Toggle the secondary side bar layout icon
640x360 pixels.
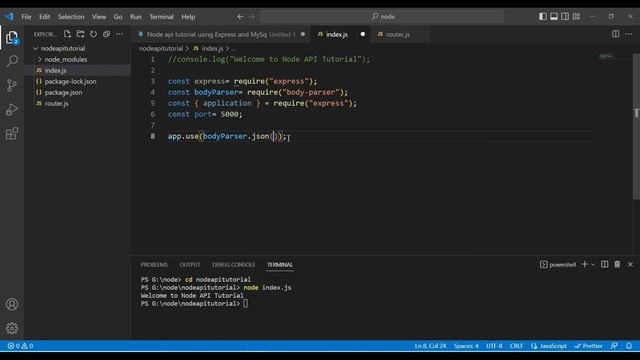(x=565, y=16)
